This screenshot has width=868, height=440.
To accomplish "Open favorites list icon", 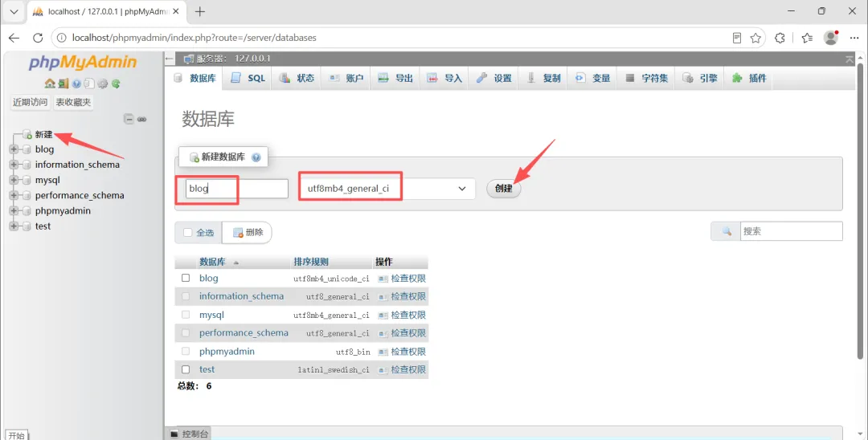I will 807,38.
